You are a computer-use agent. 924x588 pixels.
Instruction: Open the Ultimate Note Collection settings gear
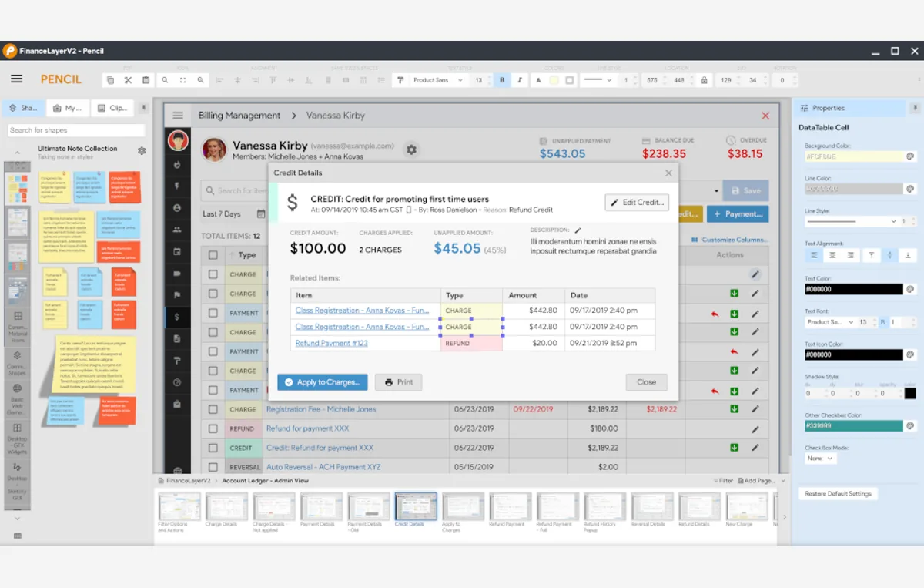[142, 151]
